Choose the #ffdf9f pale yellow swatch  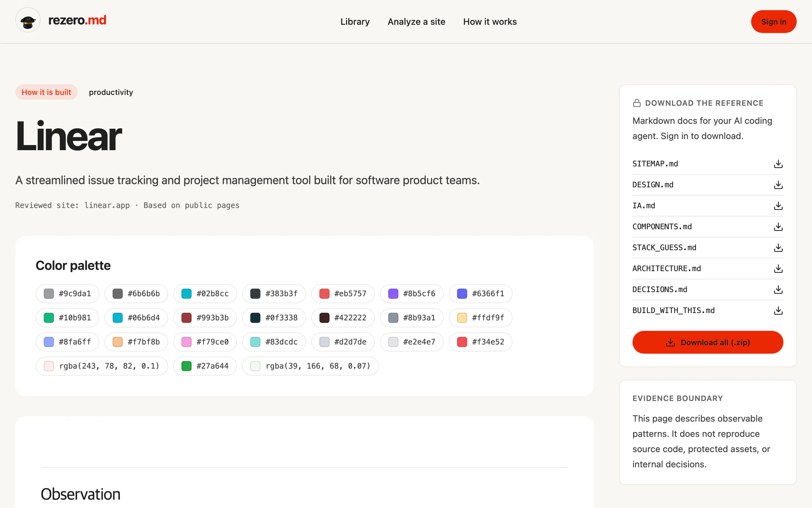(x=481, y=318)
